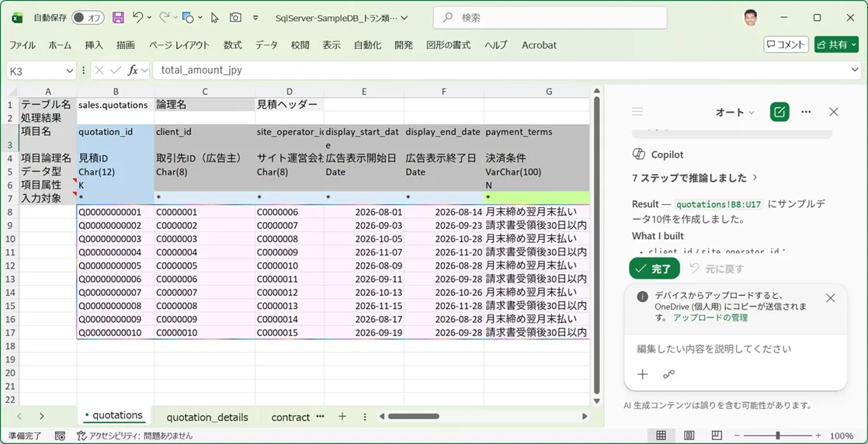Click the コメント button
The height and width of the screenshot is (444, 868).
(786, 45)
